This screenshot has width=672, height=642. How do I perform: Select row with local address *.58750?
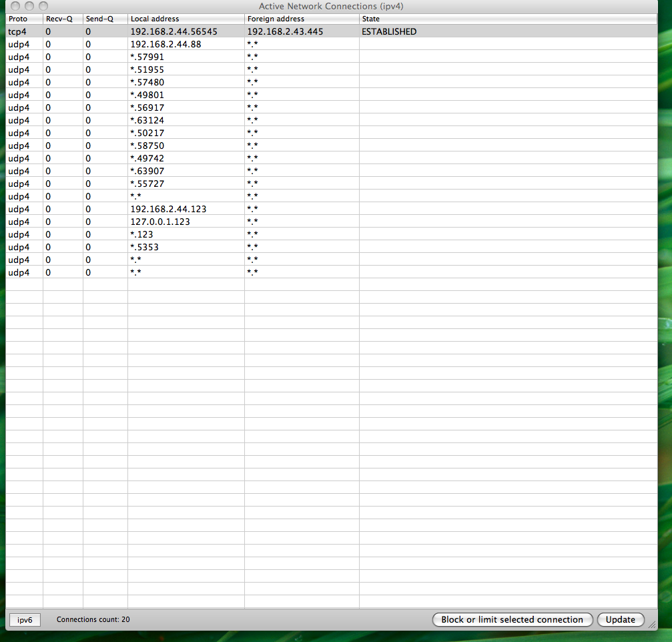(x=331, y=145)
